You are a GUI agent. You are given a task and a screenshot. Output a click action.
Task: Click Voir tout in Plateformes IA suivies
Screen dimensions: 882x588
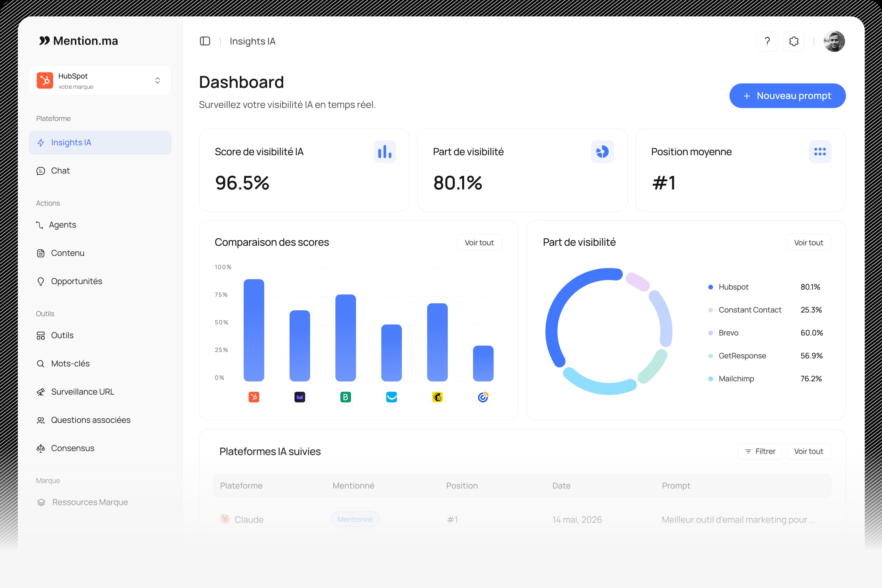pos(808,451)
